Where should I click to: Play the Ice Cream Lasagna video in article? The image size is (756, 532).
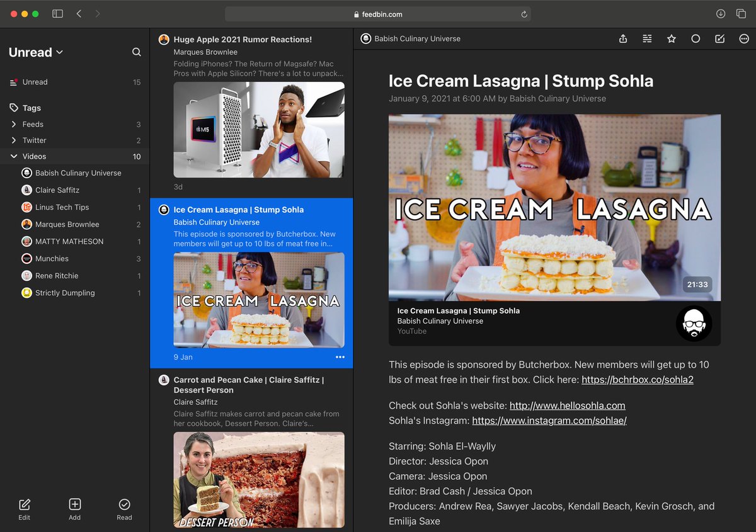click(554, 207)
